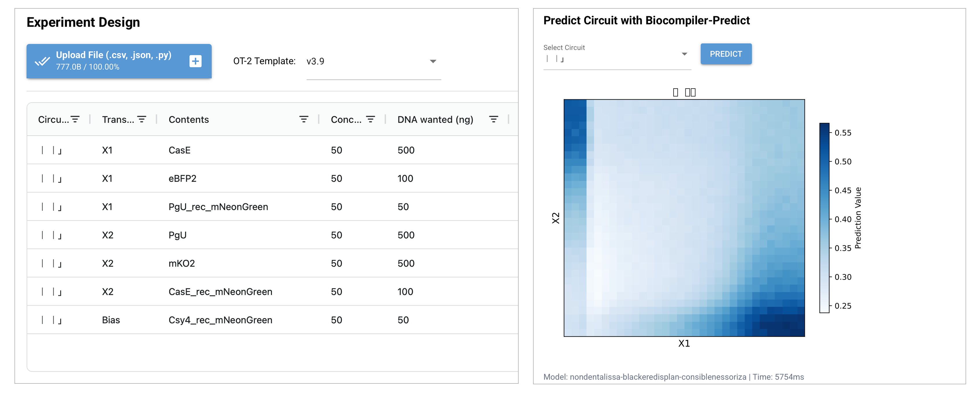980x393 pixels.
Task: Open the Select Circuit dropdown arrow
Action: pyautogui.click(x=684, y=54)
